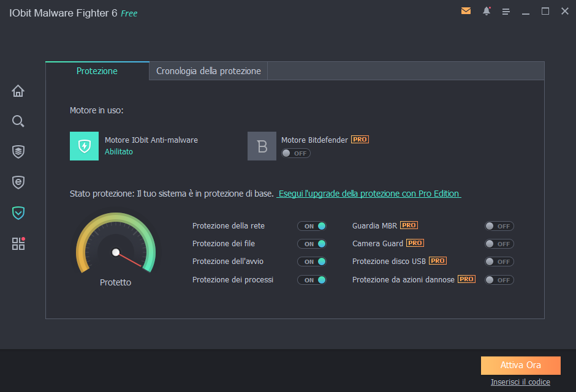Viewport: 576px width, 392px height.
Task: Open the Home sidebar icon
Action: coord(18,91)
